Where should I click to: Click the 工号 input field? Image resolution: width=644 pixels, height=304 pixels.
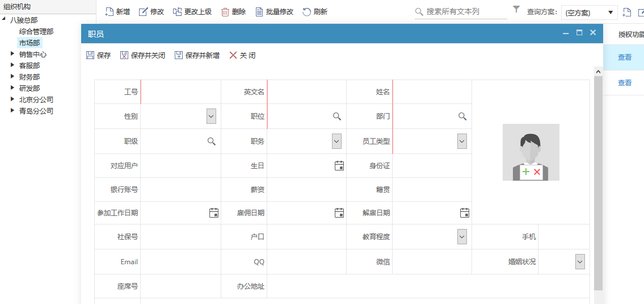pyautogui.click(x=180, y=92)
